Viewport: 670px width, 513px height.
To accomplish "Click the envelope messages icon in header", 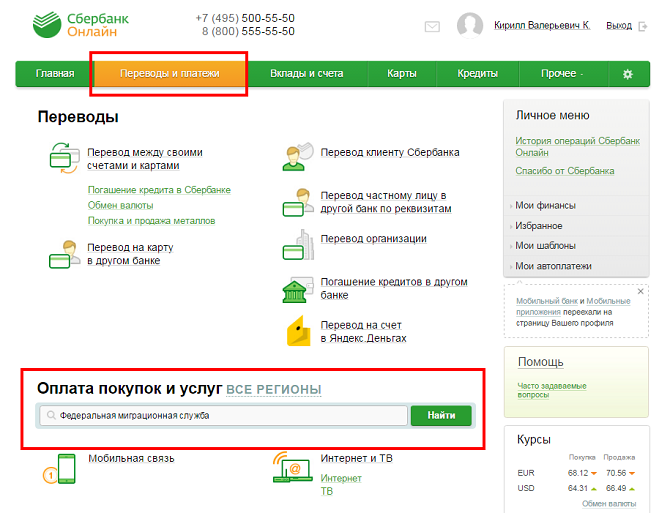I will [432, 26].
